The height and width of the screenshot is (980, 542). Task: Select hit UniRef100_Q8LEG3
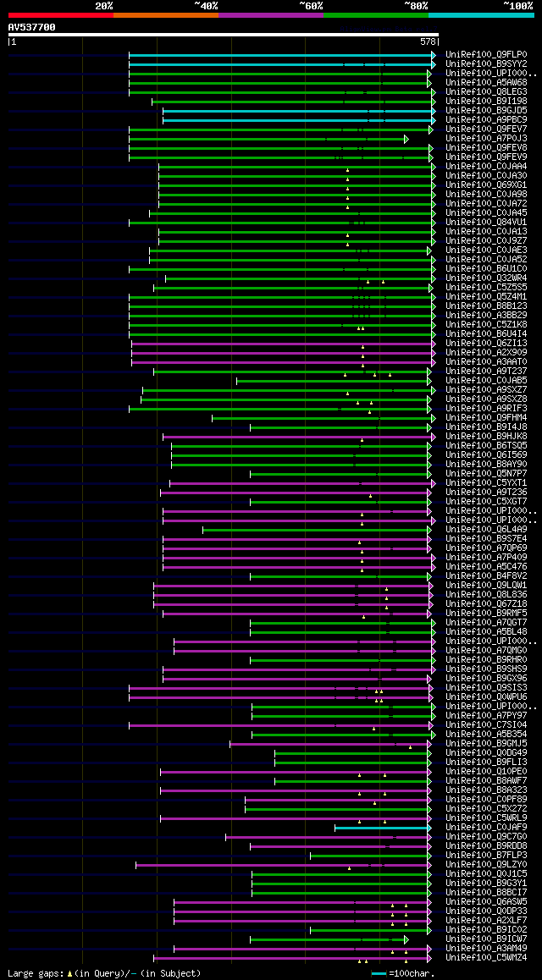[x=486, y=92]
